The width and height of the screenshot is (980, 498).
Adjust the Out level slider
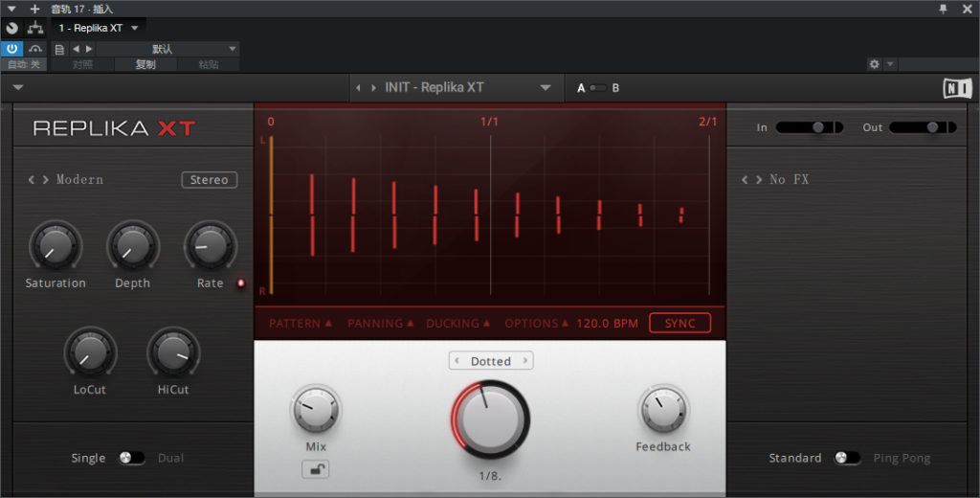click(x=924, y=127)
